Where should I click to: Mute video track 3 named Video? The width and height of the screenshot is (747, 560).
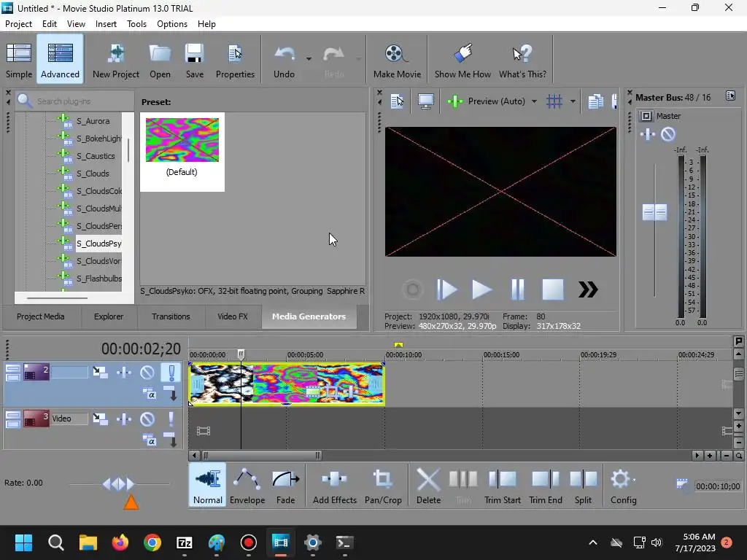[147, 419]
